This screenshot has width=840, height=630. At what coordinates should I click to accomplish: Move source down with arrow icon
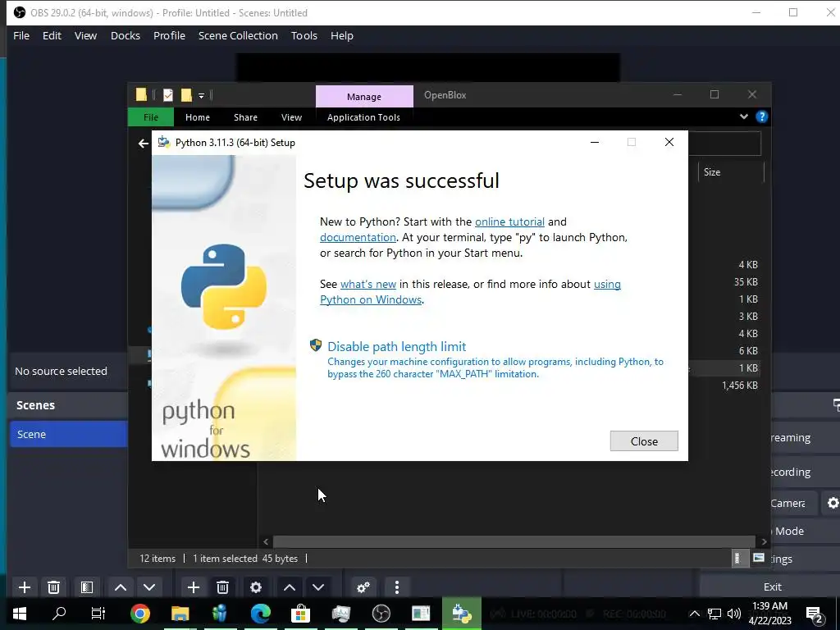tap(318, 587)
